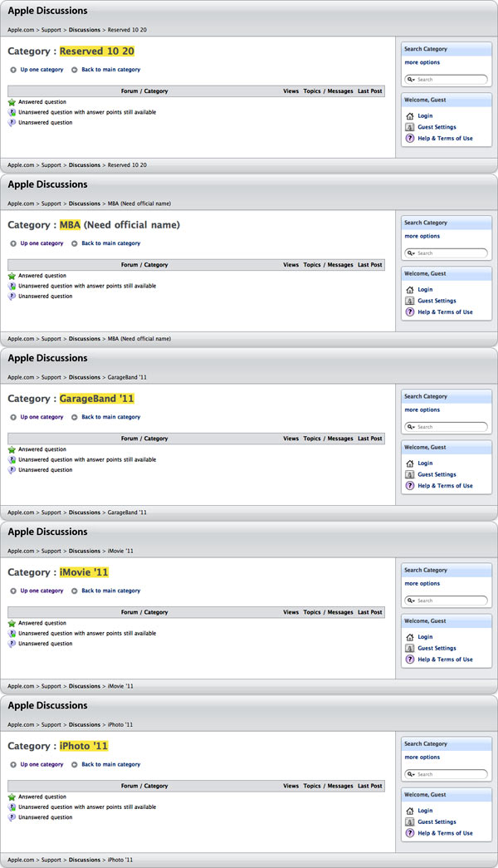This screenshot has width=498, height=868.
Task: Click the Help question-mark icon in GarageBand '11 section
Action: tap(410, 486)
